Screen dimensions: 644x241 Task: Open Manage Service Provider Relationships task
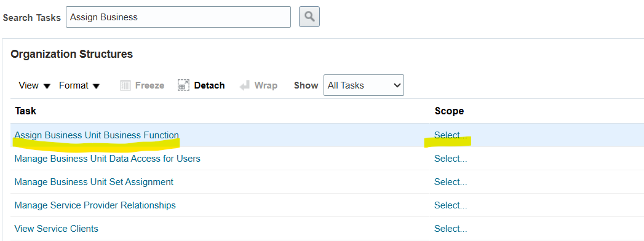[95, 205]
